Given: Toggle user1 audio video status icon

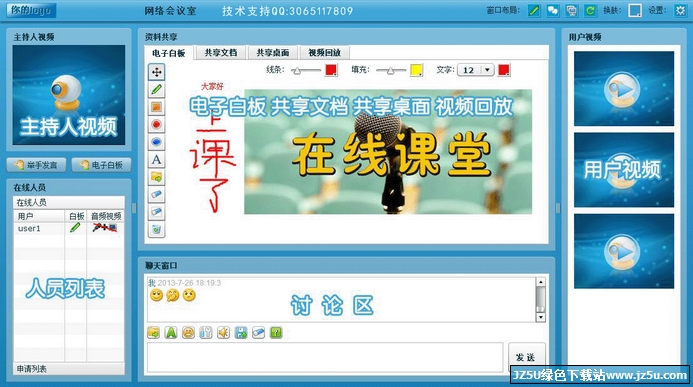Looking at the screenshot, I should coord(105,228).
